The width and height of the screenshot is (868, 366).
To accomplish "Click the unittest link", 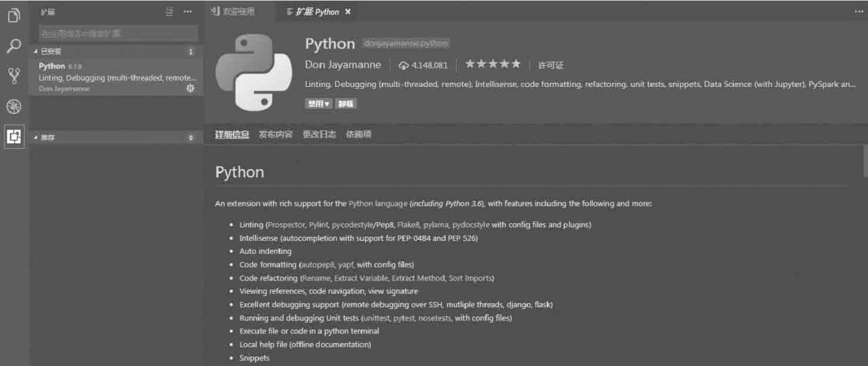I will pos(376,318).
